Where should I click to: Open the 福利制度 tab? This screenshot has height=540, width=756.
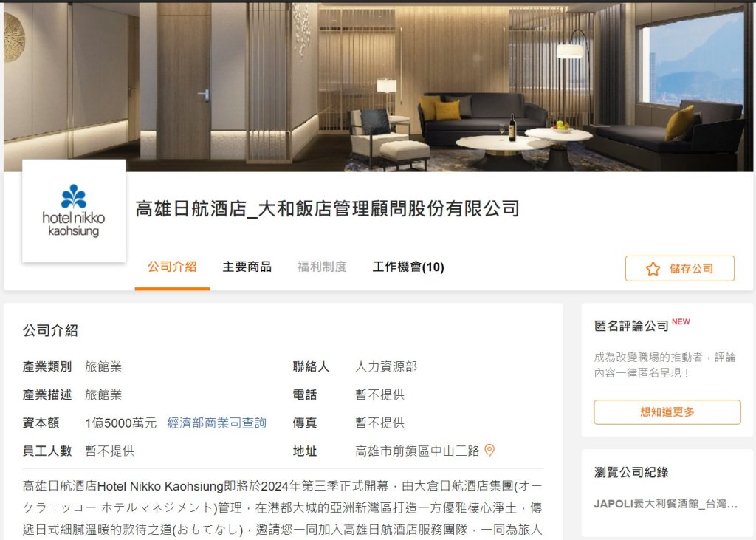coord(322,267)
